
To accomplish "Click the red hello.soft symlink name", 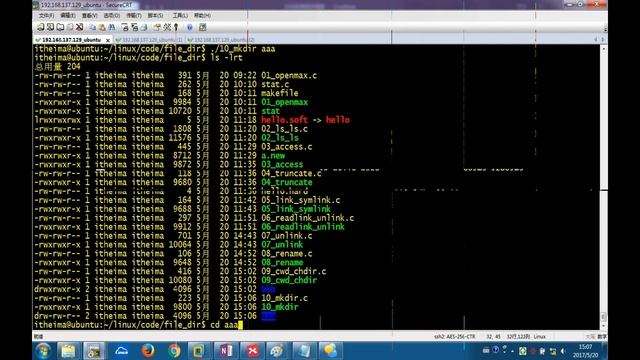I will [x=284, y=120].
